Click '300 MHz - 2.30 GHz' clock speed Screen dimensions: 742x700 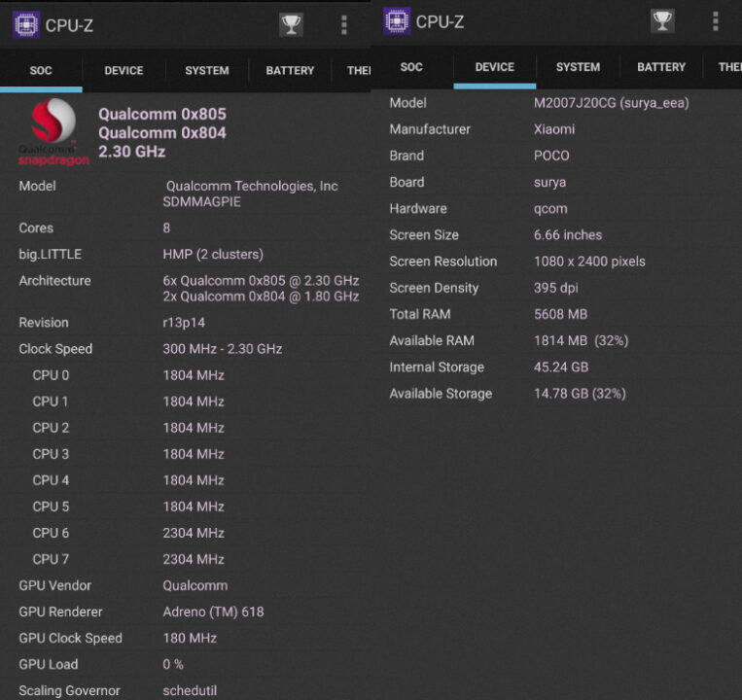click(x=223, y=349)
